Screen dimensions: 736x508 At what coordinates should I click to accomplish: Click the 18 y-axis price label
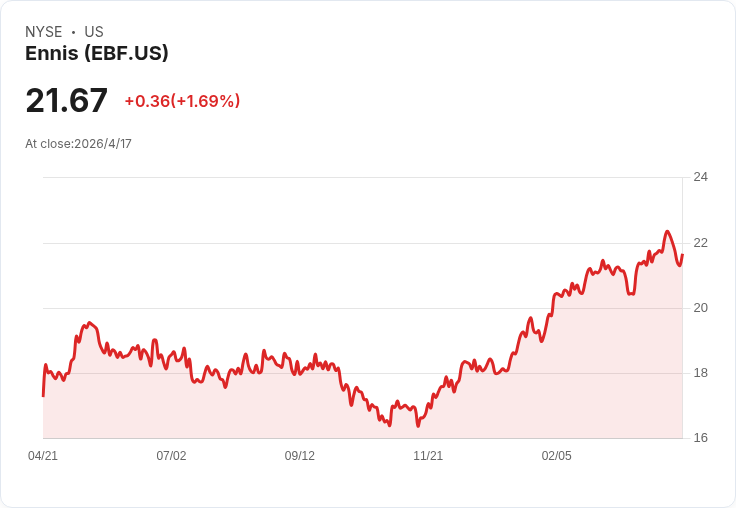click(700, 373)
